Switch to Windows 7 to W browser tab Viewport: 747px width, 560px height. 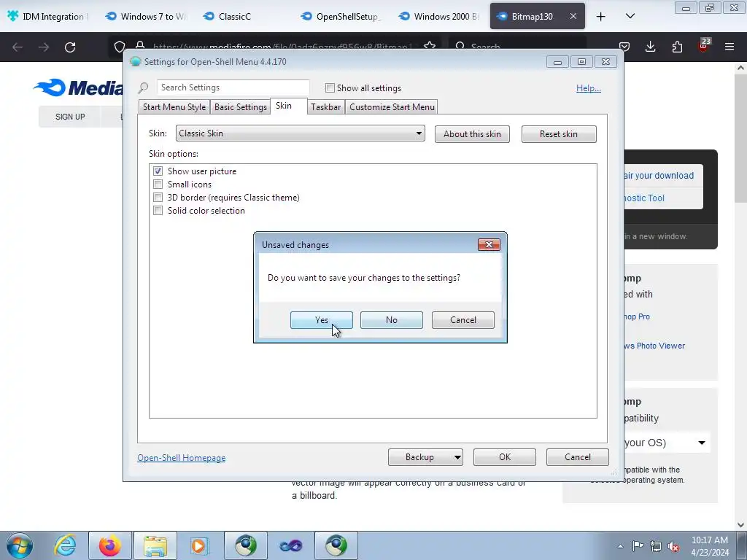146,16
